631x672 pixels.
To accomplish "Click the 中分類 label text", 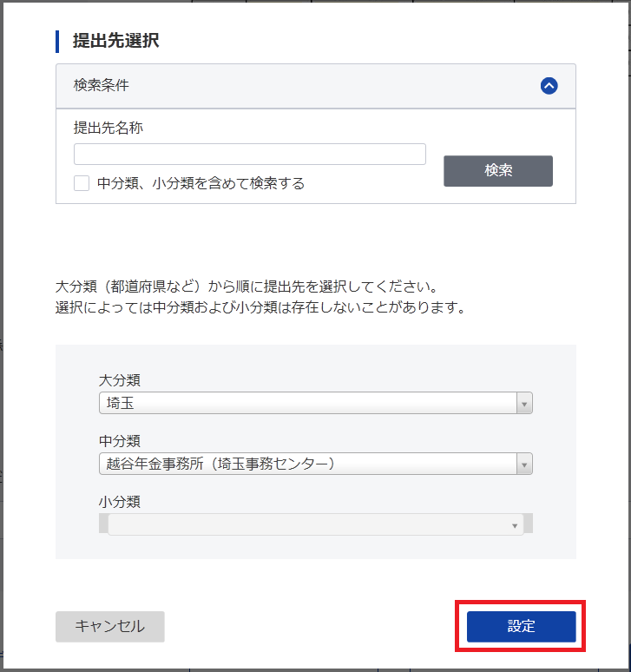I will coord(120,441).
